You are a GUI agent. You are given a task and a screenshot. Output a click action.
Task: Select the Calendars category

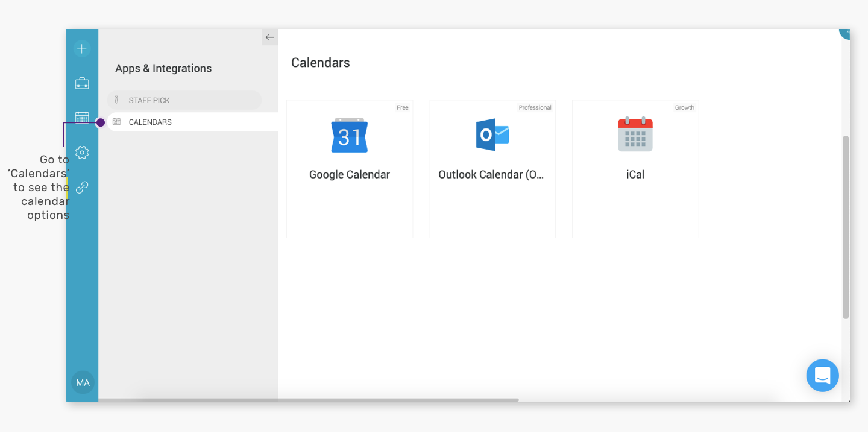click(192, 122)
